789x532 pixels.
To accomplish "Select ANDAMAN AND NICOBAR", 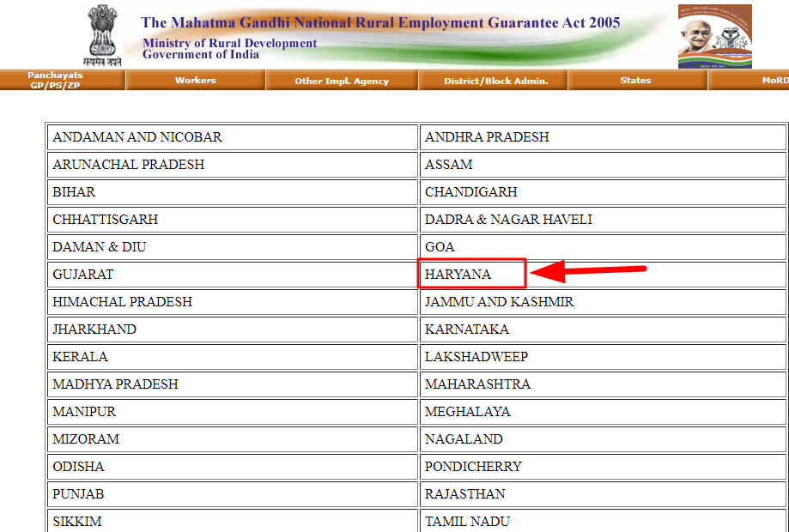I will coord(137,137).
